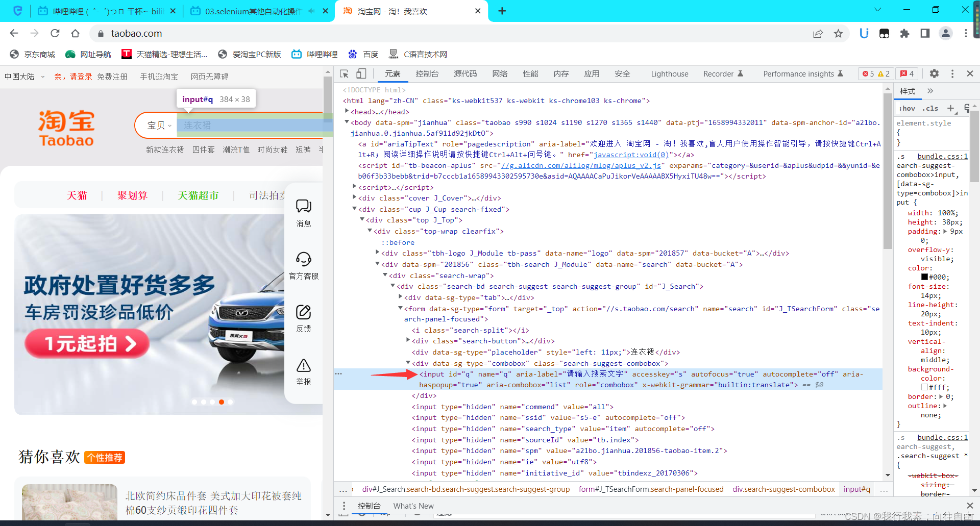Open the Lighthouse tab
Viewport: 980px width, 526px height.
point(670,74)
